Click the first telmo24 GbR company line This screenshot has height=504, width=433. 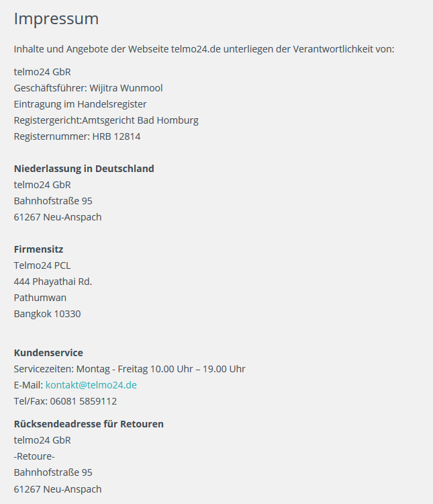coord(42,72)
